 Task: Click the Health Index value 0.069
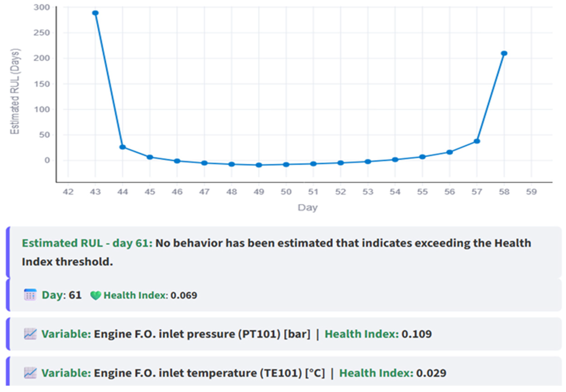(x=184, y=295)
